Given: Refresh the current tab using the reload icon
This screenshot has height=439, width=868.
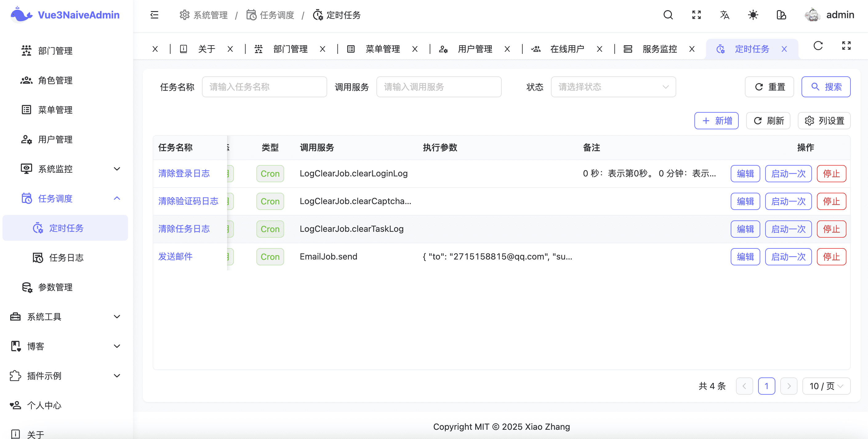Looking at the screenshot, I should 818,46.
